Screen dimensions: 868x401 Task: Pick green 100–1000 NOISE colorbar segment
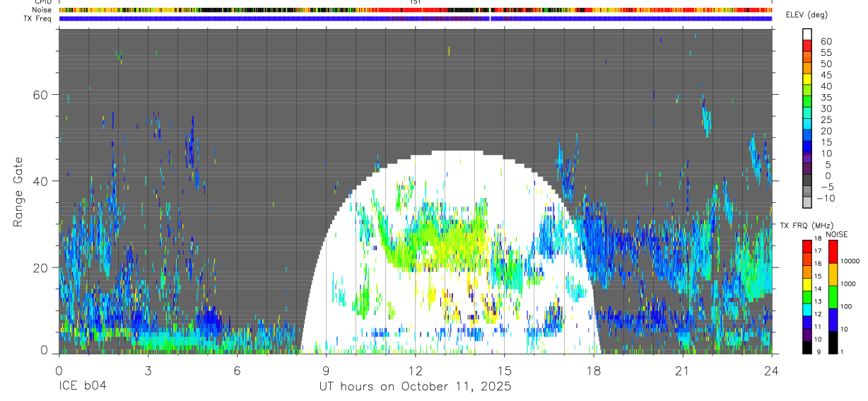(833, 297)
